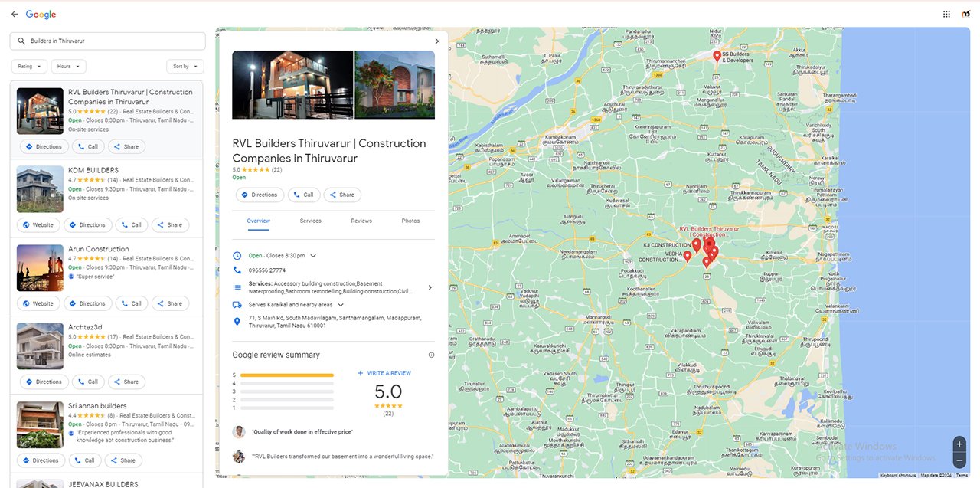Open map Keyboard shortcuts
Image resolution: width=980 pixels, height=488 pixels.
(898, 475)
